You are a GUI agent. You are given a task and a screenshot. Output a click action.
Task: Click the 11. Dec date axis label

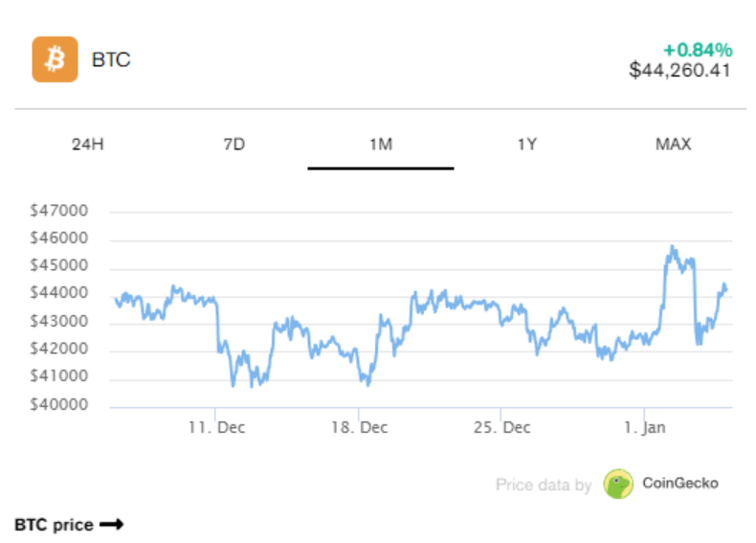216,427
